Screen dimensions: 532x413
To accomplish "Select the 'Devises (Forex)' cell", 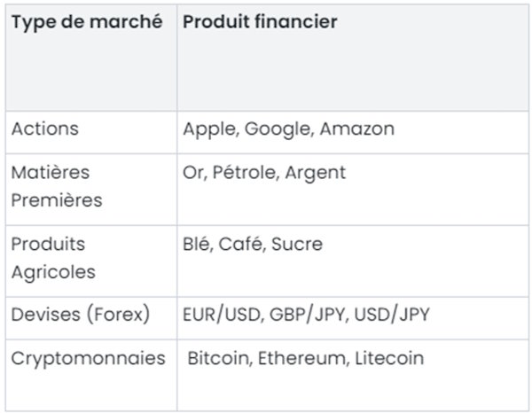I will pyautogui.click(x=91, y=318).
